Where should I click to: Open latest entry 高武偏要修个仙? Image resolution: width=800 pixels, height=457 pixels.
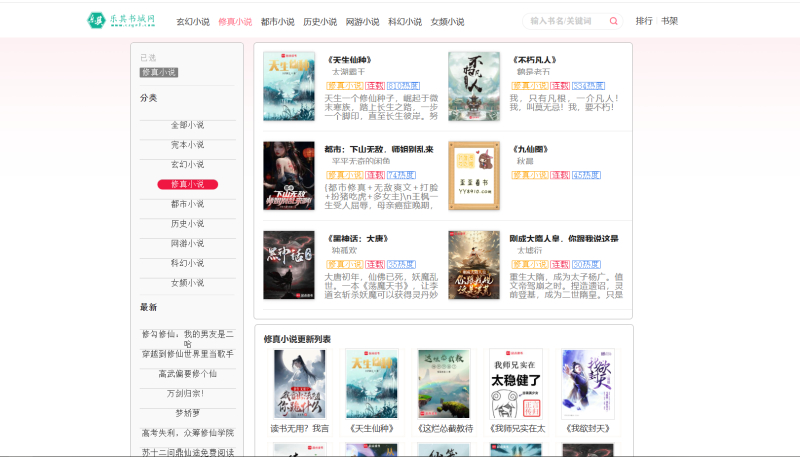(x=188, y=374)
